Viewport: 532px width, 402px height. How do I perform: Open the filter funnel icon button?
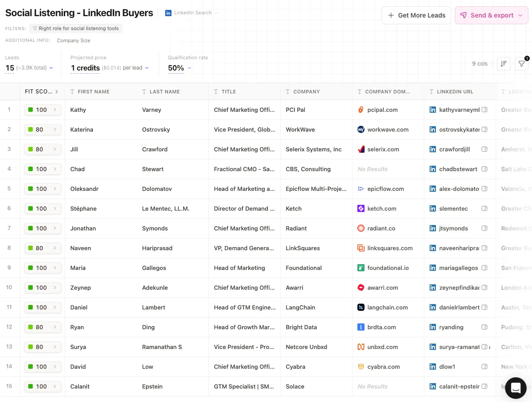[522, 63]
